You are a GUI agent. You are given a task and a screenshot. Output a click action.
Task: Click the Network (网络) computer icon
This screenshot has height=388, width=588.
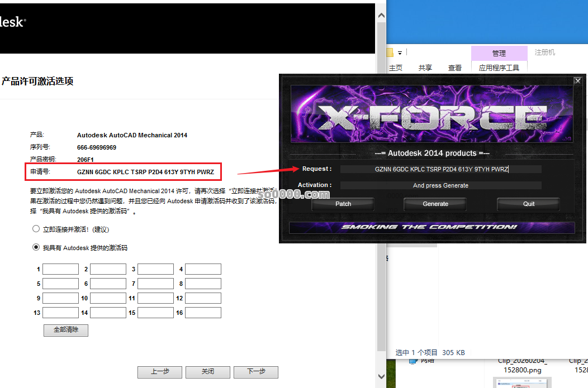click(413, 361)
